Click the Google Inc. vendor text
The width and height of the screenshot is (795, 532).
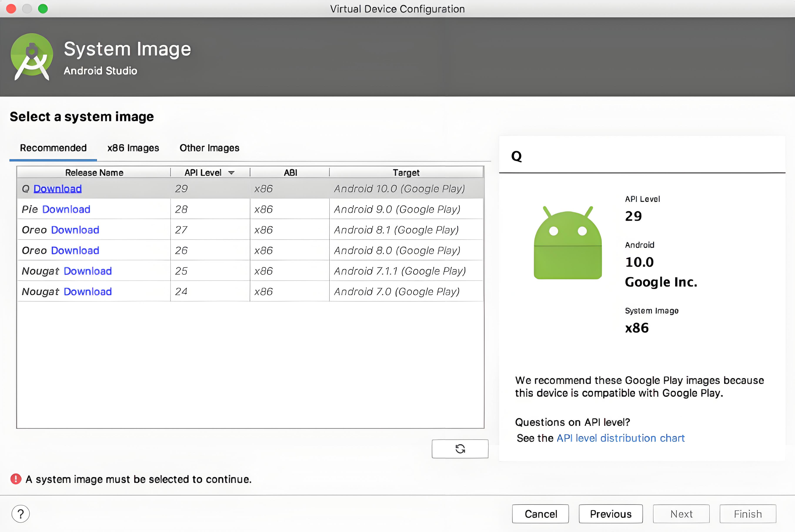pyautogui.click(x=661, y=282)
